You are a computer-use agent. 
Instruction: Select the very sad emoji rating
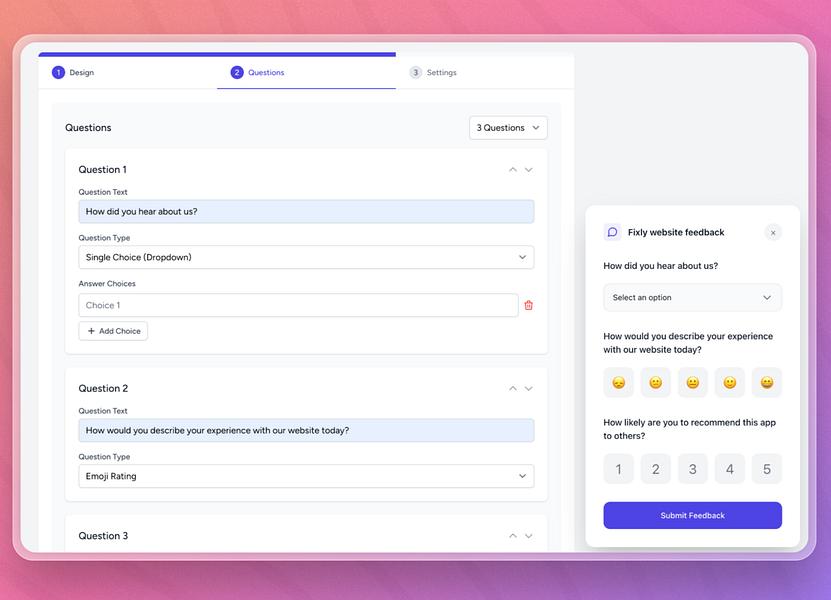pyautogui.click(x=618, y=382)
